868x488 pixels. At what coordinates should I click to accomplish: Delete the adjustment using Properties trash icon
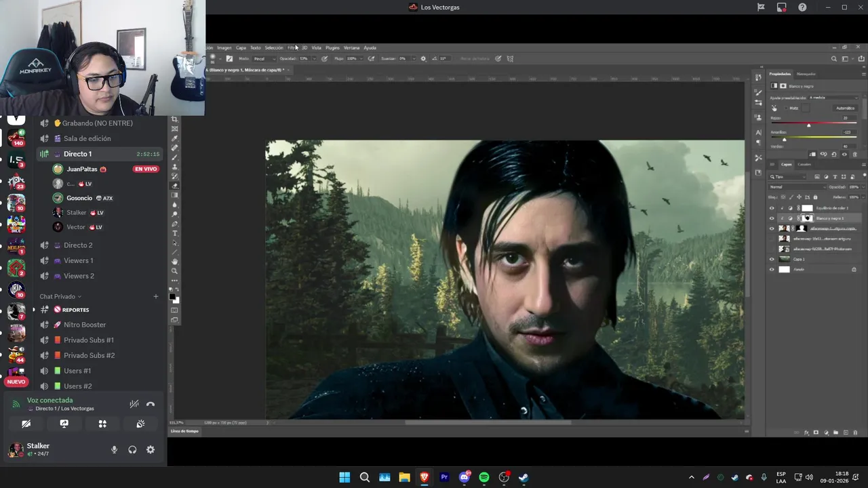click(x=854, y=155)
